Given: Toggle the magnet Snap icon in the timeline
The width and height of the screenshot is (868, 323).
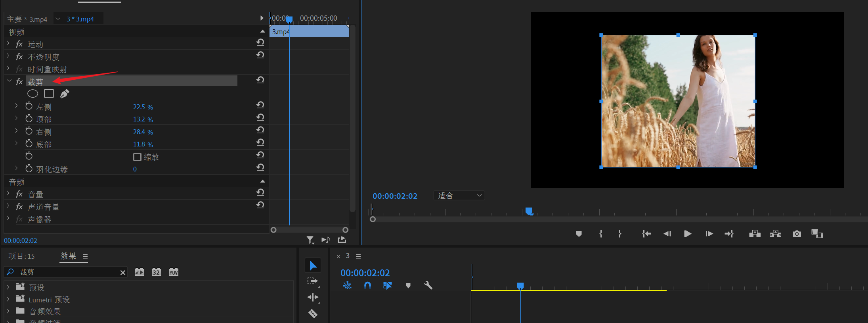Looking at the screenshot, I should click(x=367, y=285).
